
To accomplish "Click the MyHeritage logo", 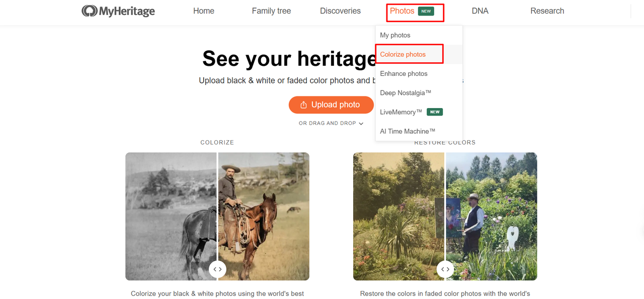I will tap(118, 10).
